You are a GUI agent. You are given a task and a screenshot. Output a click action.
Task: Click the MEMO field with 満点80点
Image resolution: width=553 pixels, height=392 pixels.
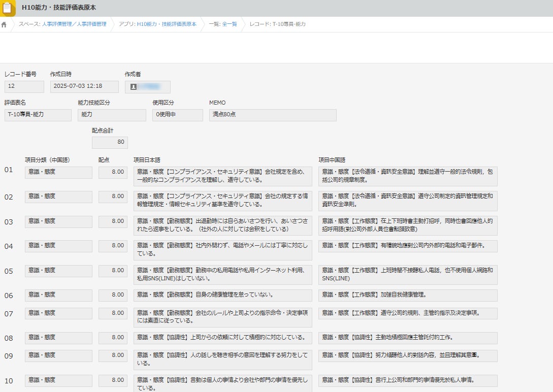click(273, 115)
